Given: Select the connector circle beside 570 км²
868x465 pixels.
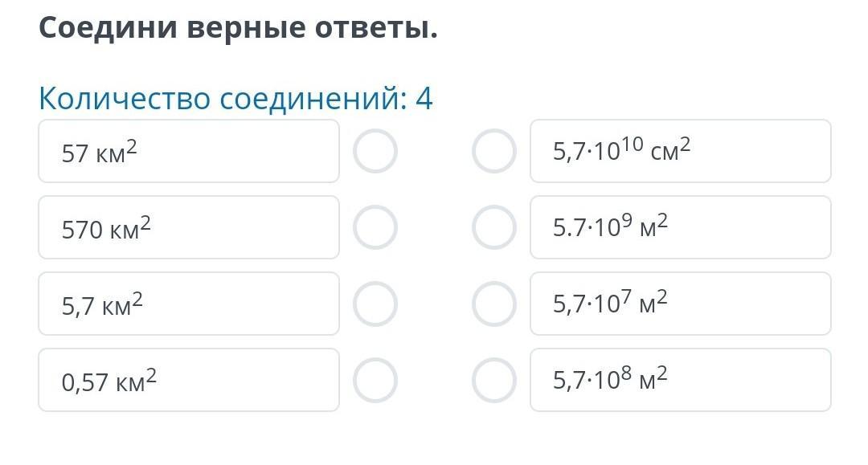Looking at the screenshot, I should click(375, 227).
